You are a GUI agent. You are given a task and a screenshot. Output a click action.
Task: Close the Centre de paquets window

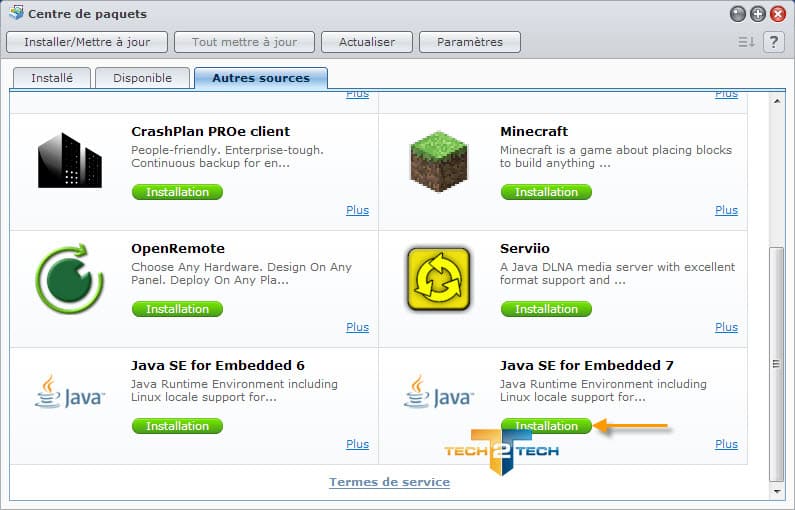(778, 14)
